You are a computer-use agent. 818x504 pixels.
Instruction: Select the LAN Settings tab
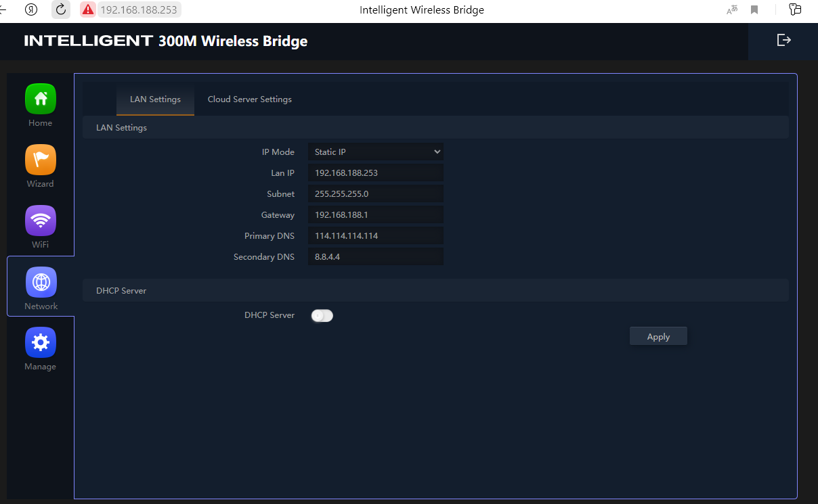[155, 99]
